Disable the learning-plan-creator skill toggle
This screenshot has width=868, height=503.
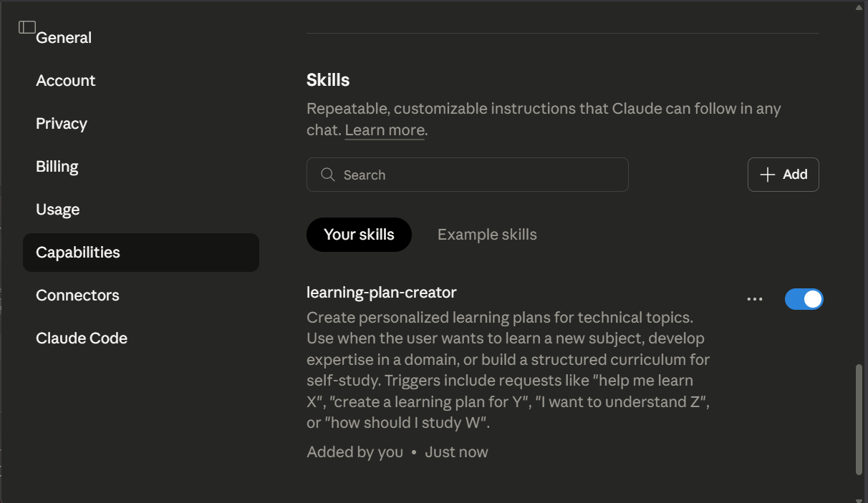tap(804, 299)
